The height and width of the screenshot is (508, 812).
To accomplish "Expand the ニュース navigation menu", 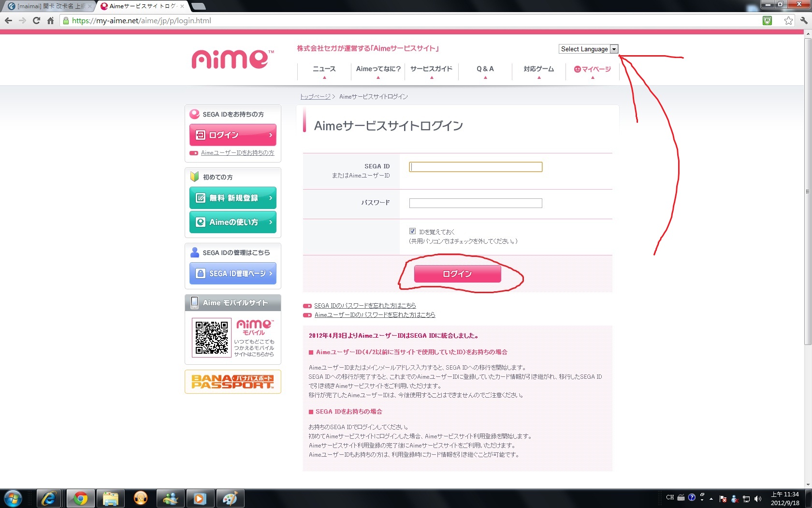I will tap(324, 69).
